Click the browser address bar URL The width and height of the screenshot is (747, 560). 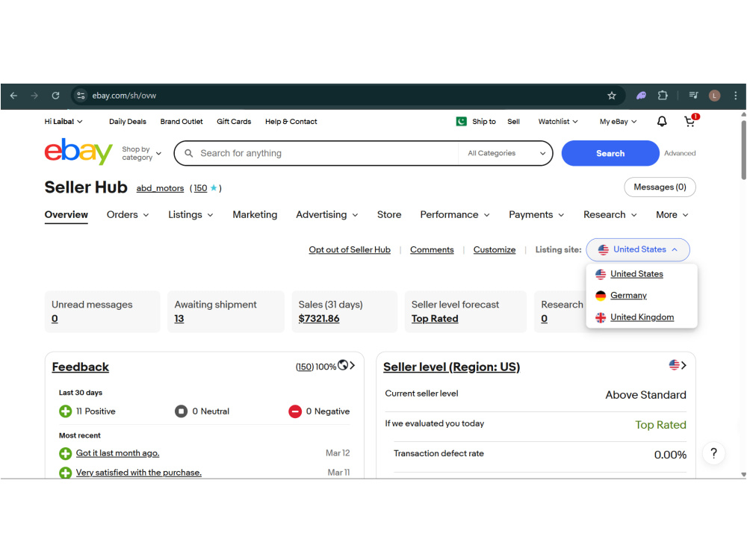coord(124,96)
